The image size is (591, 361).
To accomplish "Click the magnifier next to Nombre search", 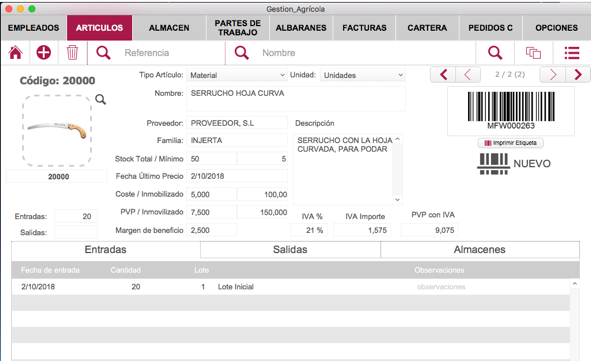I will [x=242, y=53].
